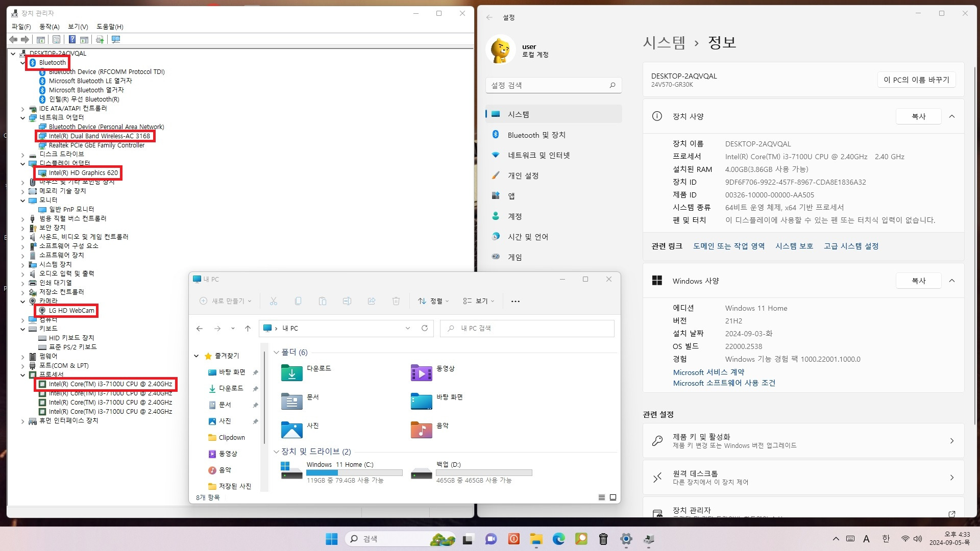
Task: Open Task View icon on taskbar
Action: 468,539
